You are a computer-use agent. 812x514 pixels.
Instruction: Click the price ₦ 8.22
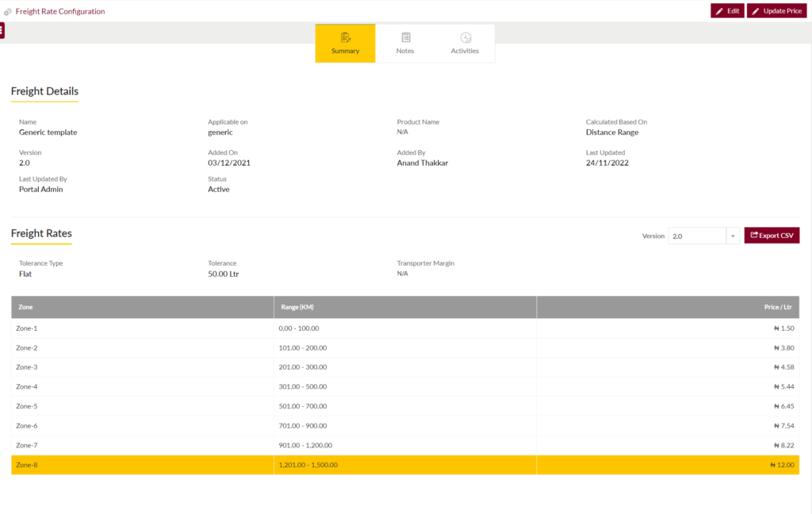tap(784, 446)
